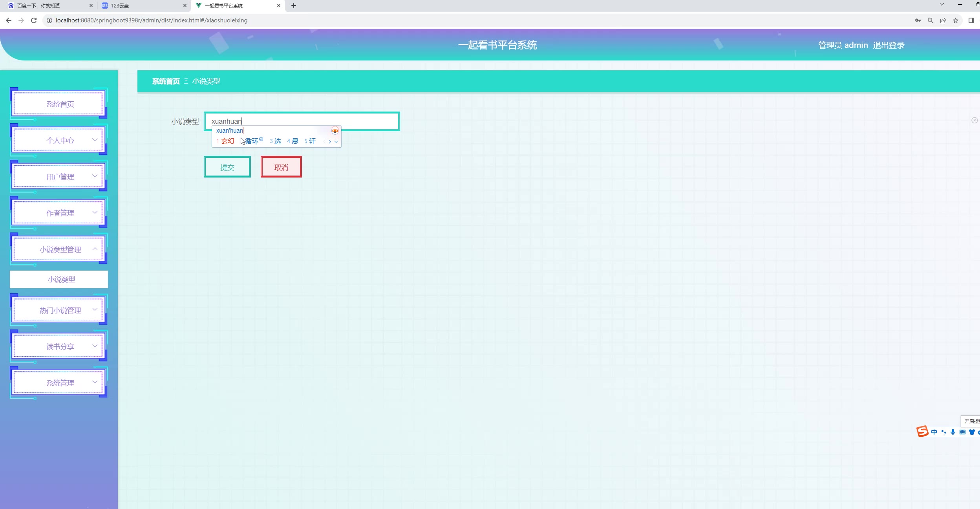This screenshot has height=509, width=980.
Task: Click the small circled x icon at right edge
Action: (x=975, y=120)
